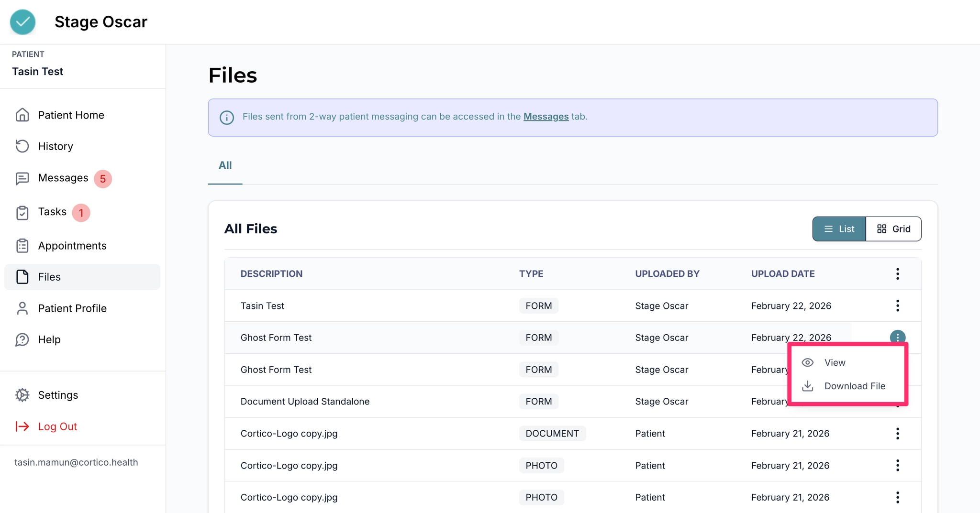The height and width of the screenshot is (513, 980).
Task: Click the Log Out button
Action: pos(57,426)
